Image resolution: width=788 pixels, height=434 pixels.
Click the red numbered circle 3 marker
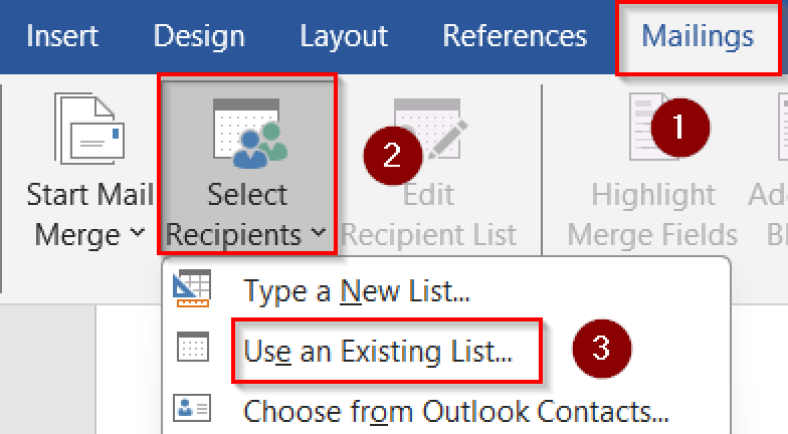click(600, 347)
